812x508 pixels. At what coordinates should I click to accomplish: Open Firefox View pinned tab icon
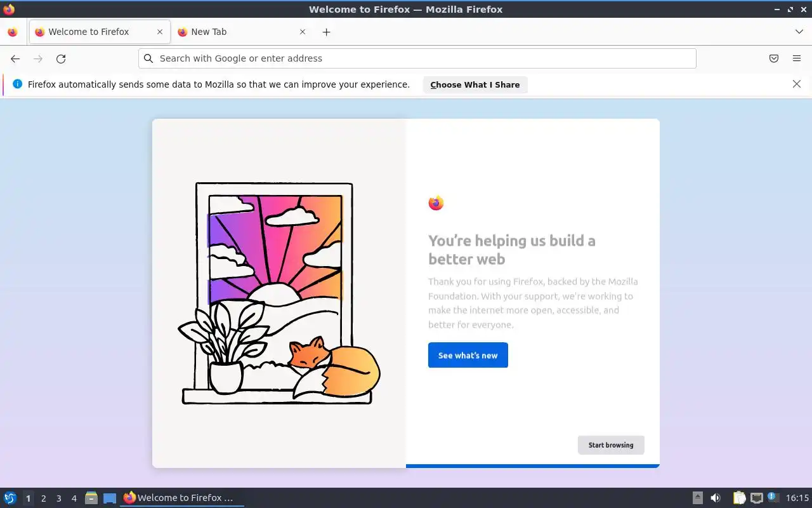point(13,32)
